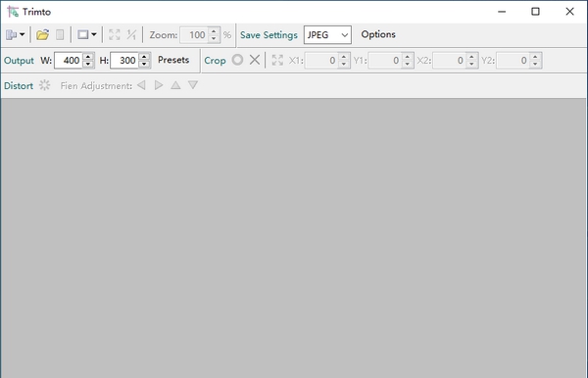
Task: Click the crop circle confirm icon
Action: coord(237,60)
